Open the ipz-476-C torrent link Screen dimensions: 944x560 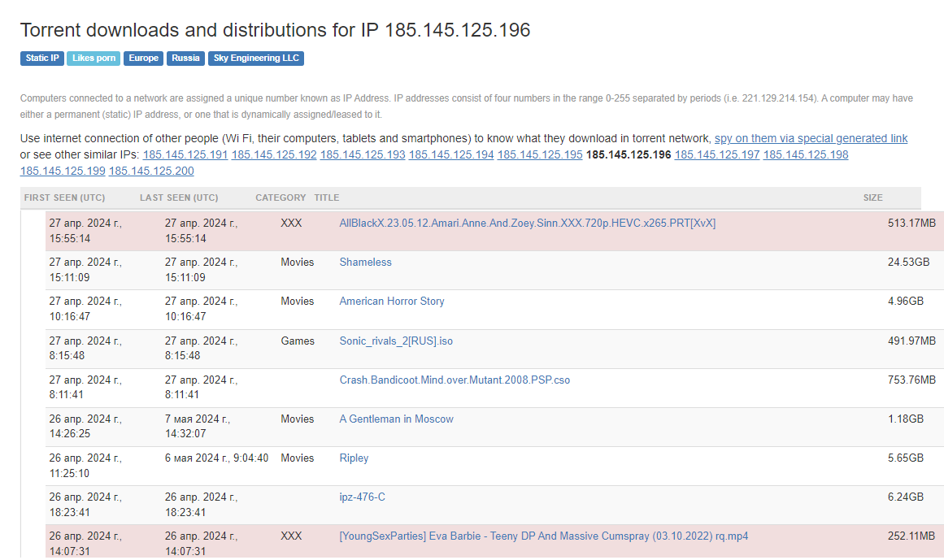363,497
